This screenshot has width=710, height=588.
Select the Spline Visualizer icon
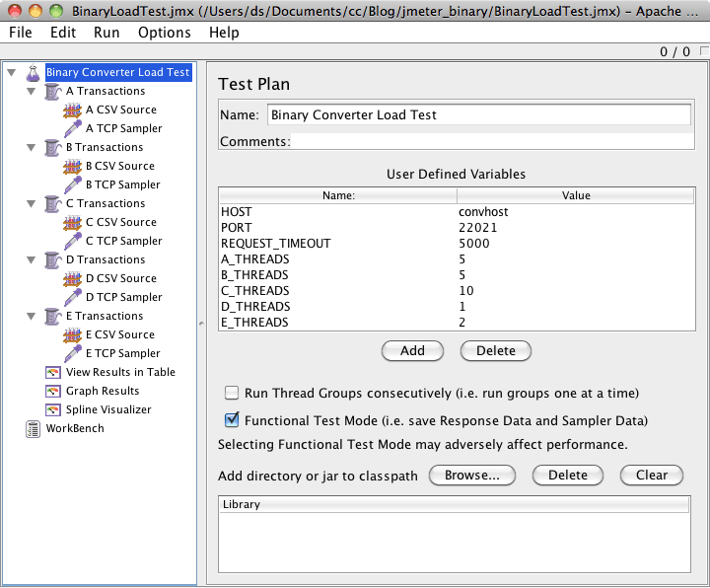point(53,409)
